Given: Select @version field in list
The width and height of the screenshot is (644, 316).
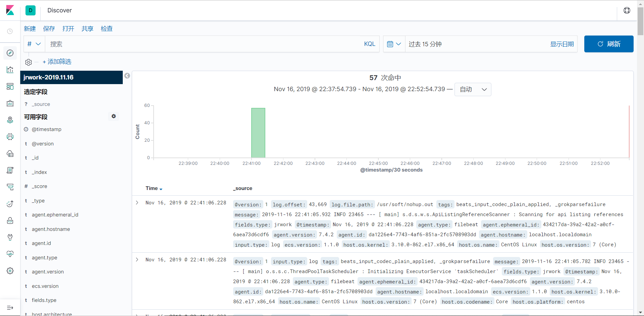Looking at the screenshot, I should click(43, 144).
